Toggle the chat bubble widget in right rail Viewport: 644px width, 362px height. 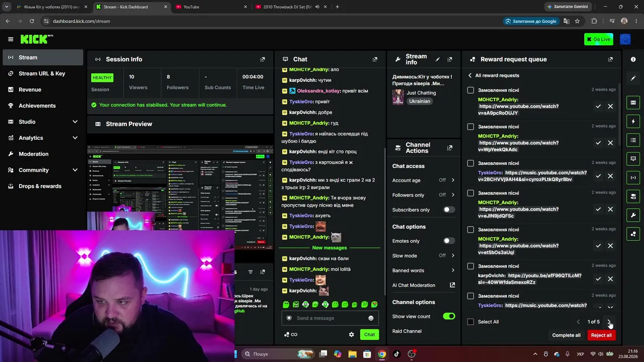pyautogui.click(x=633, y=158)
